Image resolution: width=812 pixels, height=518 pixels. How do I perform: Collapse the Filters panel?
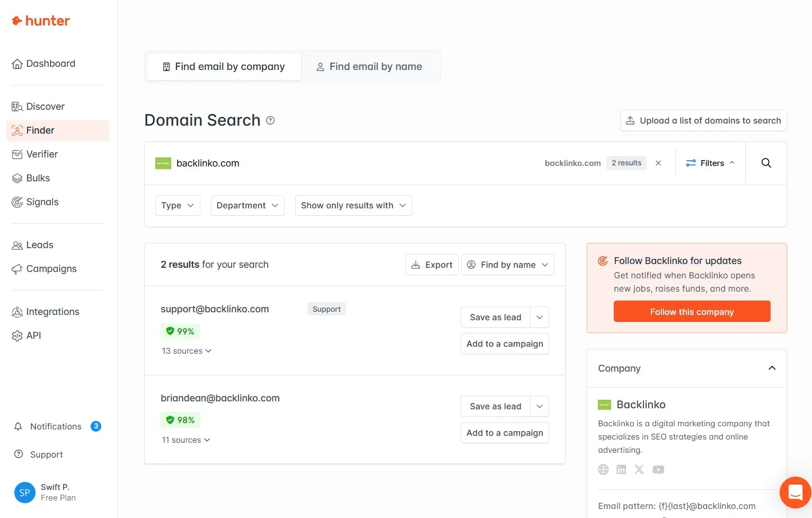[710, 163]
